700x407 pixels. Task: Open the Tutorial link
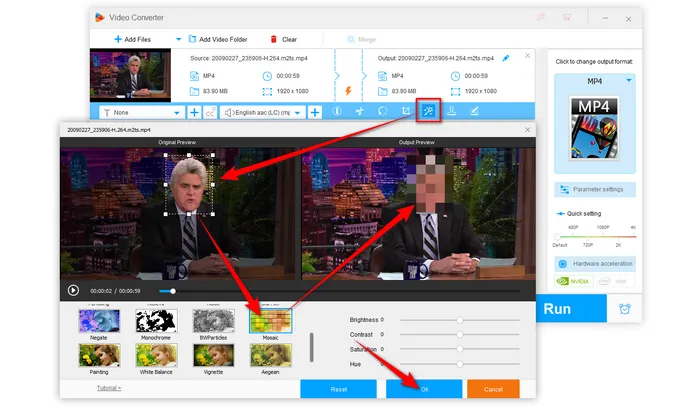(108, 388)
